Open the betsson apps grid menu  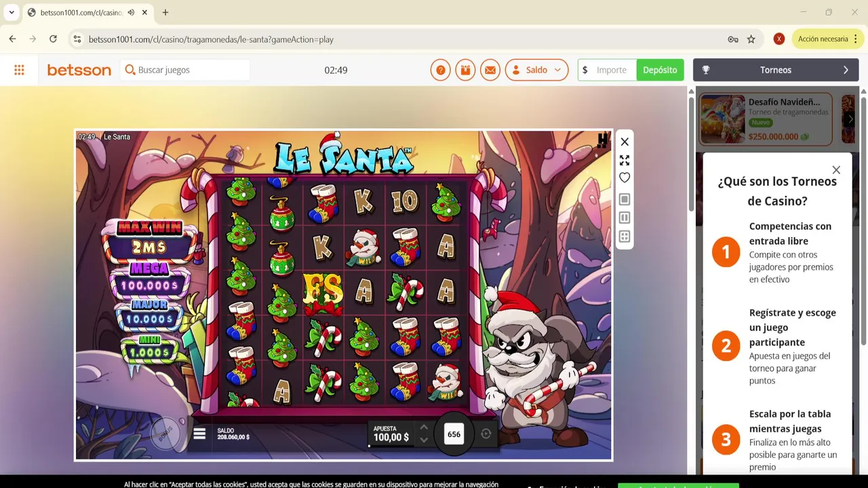[19, 70]
